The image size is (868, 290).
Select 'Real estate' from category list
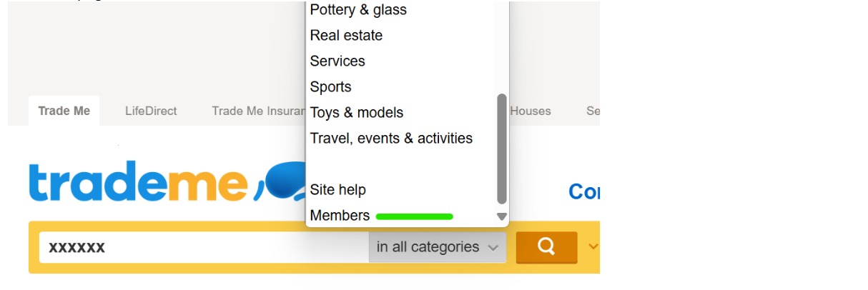point(346,36)
